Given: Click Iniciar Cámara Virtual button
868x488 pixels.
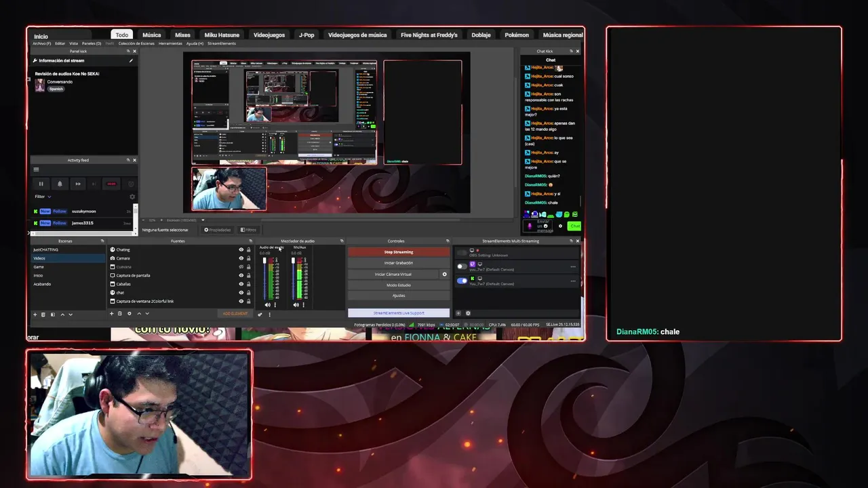Looking at the screenshot, I should click(x=393, y=274).
